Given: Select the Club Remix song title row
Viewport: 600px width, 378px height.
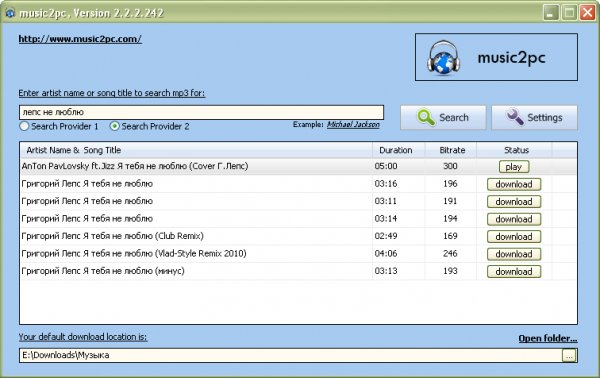Looking at the screenshot, I should 112,236.
